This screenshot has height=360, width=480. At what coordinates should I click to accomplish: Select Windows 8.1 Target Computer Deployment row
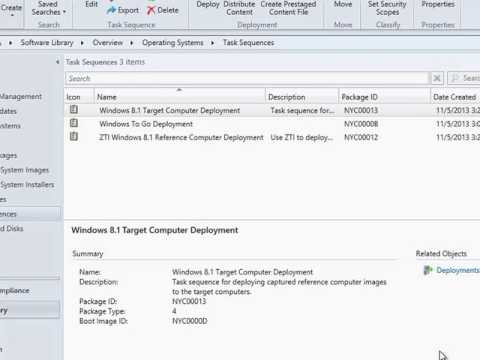click(x=272, y=110)
